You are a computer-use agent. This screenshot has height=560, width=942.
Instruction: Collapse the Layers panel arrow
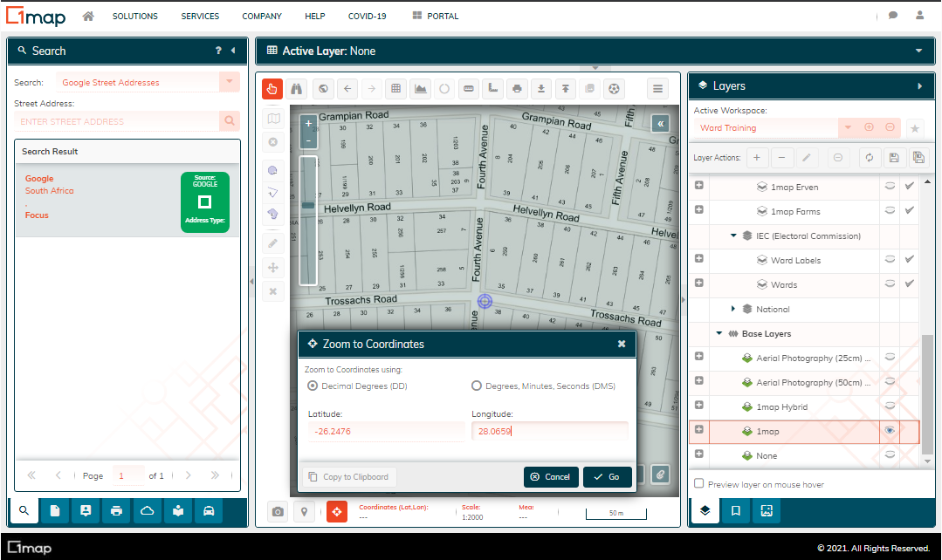pos(920,86)
